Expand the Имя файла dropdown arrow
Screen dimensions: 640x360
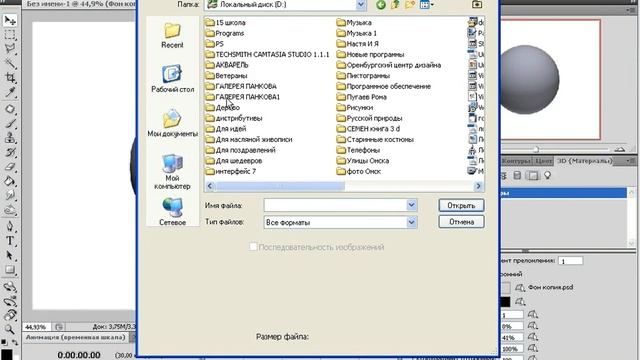[x=411, y=205]
